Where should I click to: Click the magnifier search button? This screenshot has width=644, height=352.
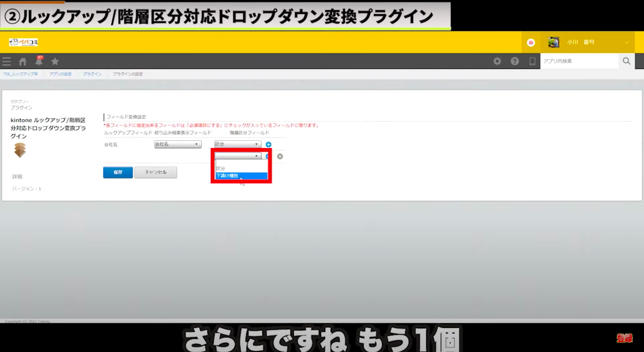pos(627,61)
